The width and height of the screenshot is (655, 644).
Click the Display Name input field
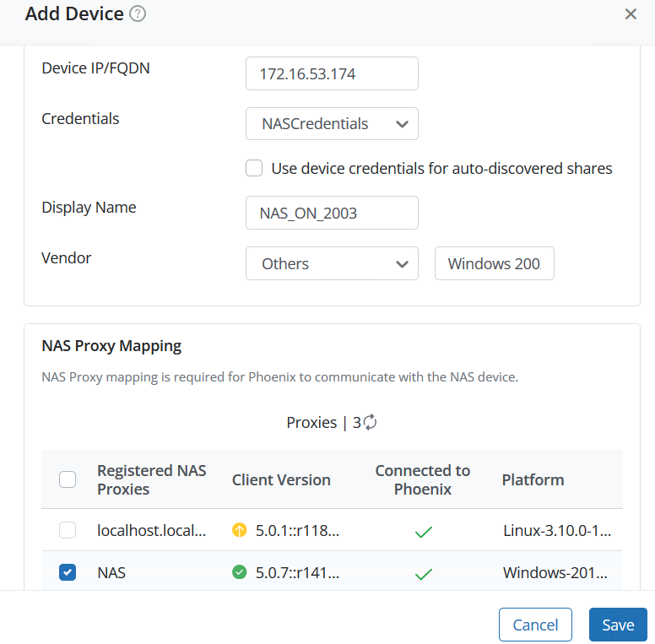click(332, 213)
